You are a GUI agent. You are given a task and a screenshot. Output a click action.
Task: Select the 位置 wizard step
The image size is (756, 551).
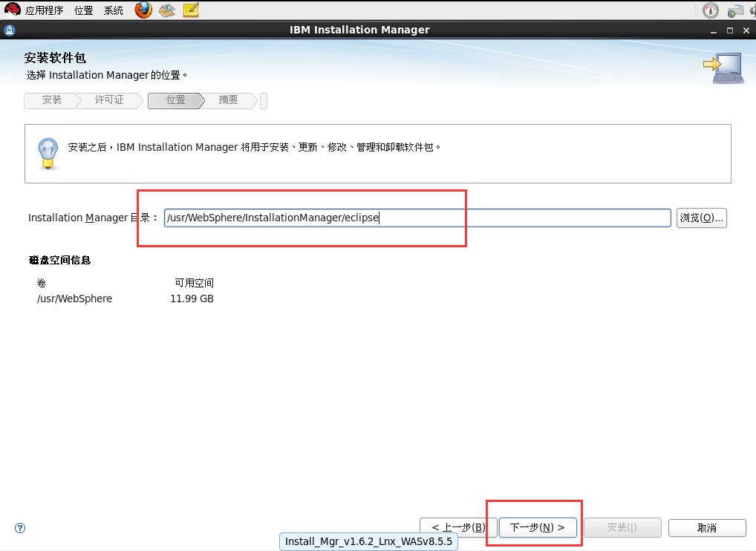[176, 100]
